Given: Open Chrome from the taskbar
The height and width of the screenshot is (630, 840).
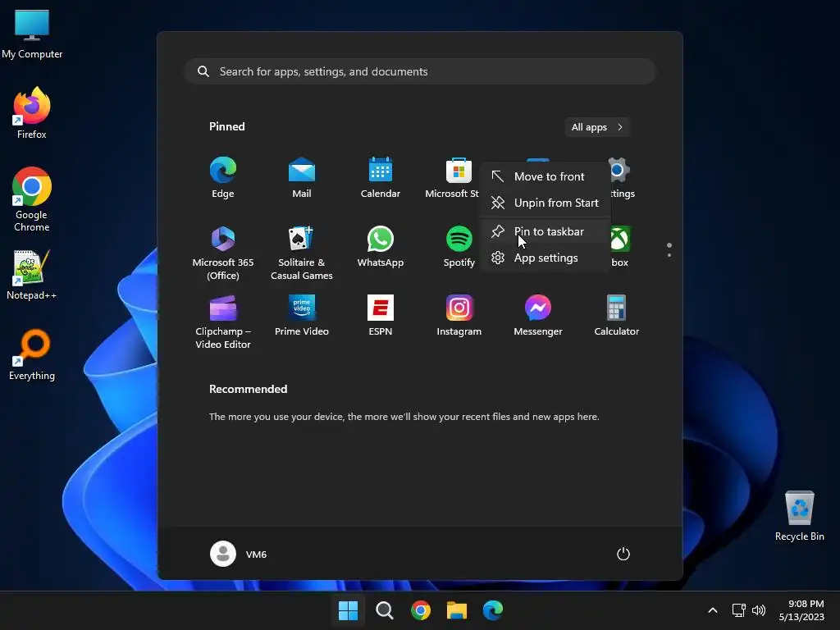Looking at the screenshot, I should pos(421,610).
